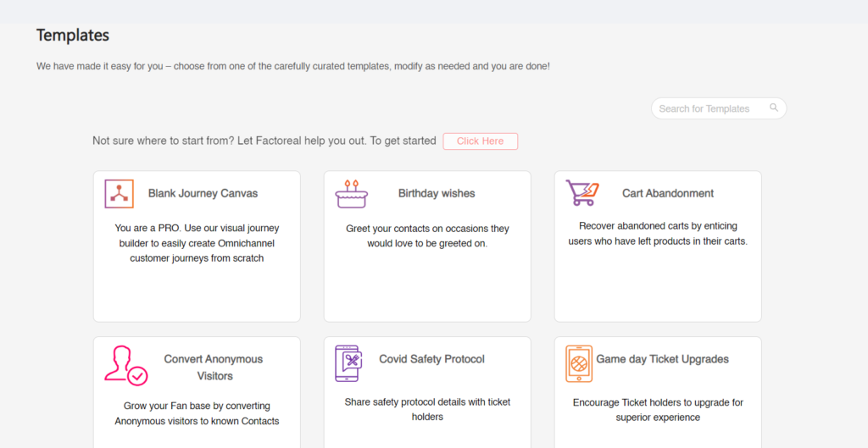This screenshot has height=448, width=868.
Task: Click the 'Recover abandoned carts' description text
Action: tap(658, 234)
